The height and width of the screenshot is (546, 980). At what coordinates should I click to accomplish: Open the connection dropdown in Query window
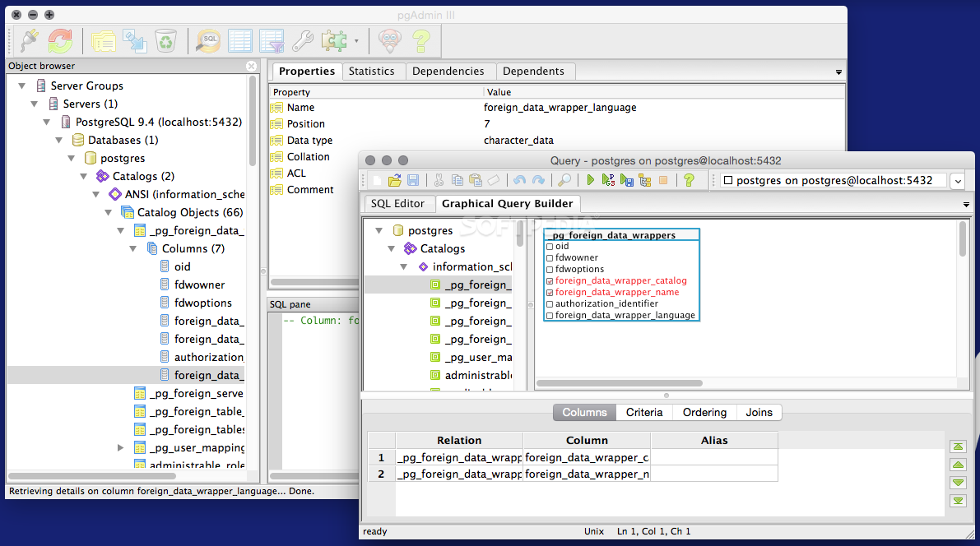(x=958, y=181)
